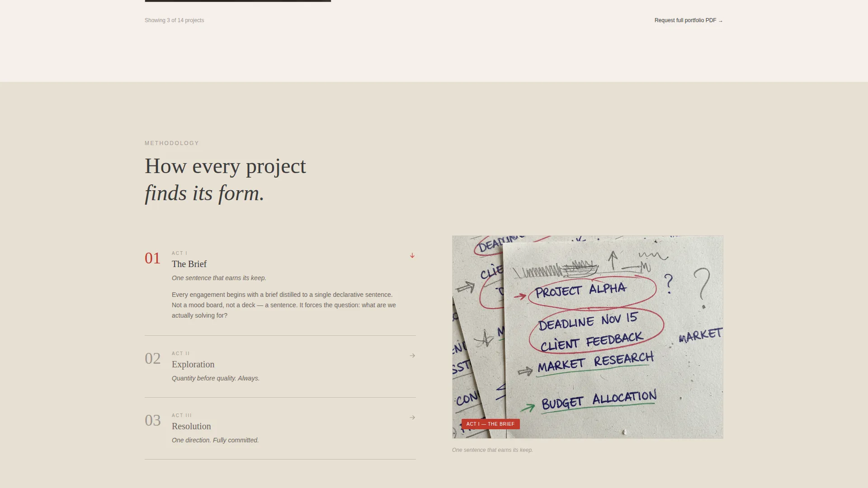The image size is (868, 488).
Task: Click the ACT I — THE BRIEF badge
Action: tap(491, 424)
